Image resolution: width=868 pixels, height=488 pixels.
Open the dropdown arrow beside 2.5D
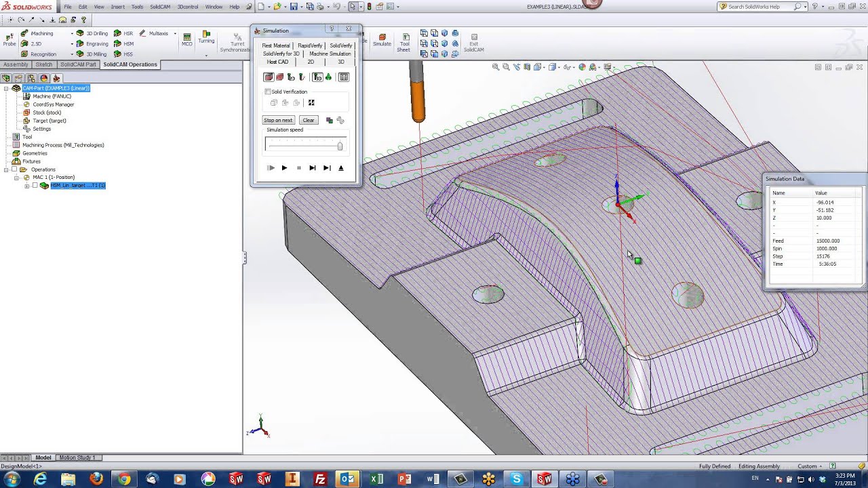[72, 43]
